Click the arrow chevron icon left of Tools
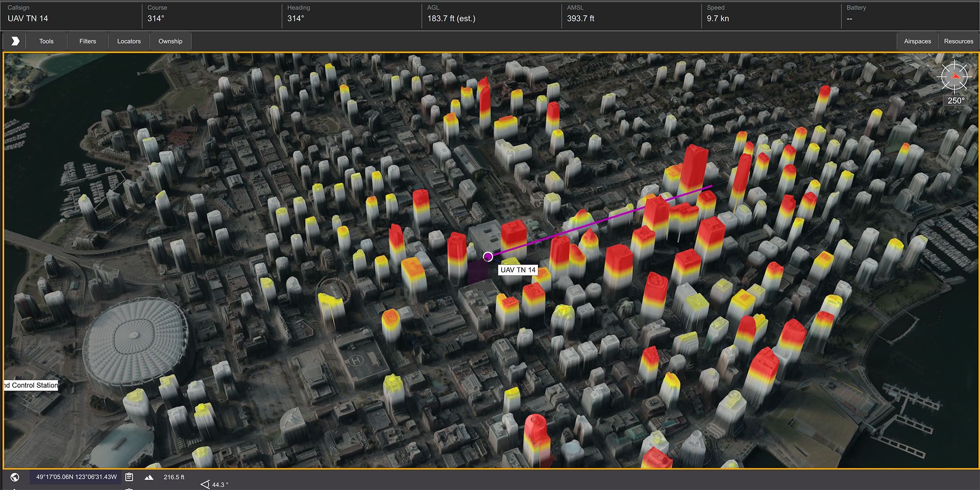The height and width of the screenshot is (490, 980). click(15, 41)
